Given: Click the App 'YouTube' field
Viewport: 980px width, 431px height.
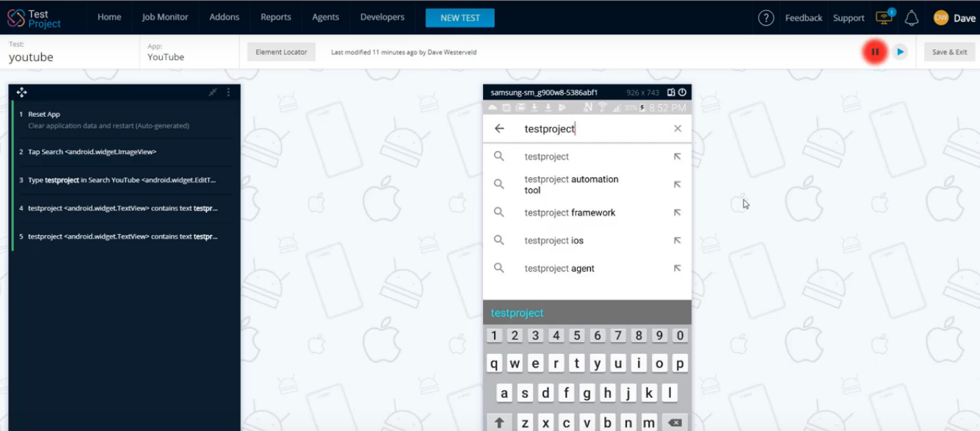Looking at the screenshot, I should 189,51.
